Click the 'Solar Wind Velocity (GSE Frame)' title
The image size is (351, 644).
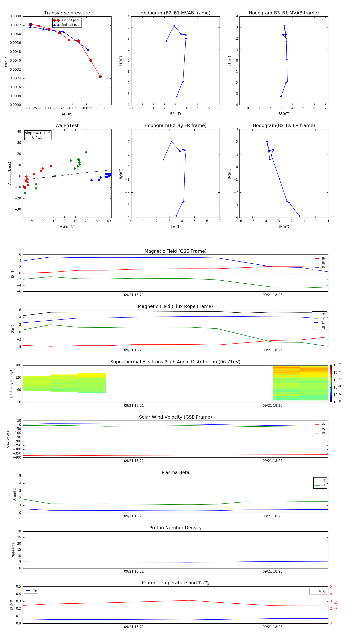pyautogui.click(x=175, y=417)
